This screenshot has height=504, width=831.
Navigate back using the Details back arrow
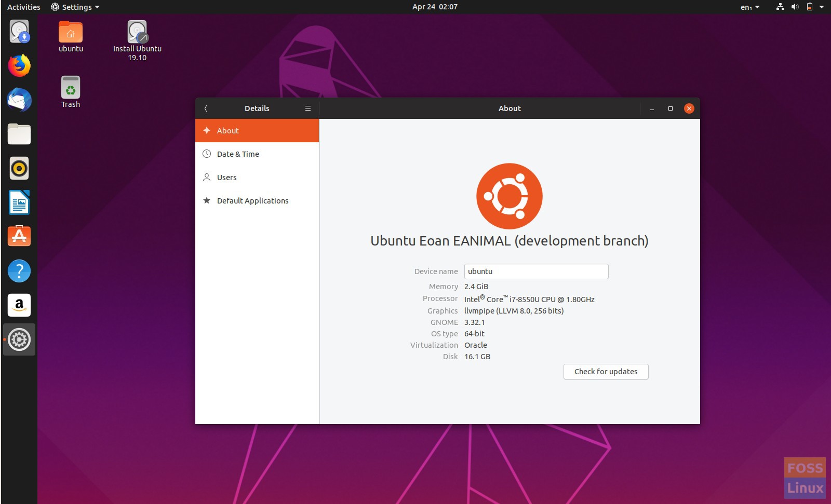tap(206, 108)
